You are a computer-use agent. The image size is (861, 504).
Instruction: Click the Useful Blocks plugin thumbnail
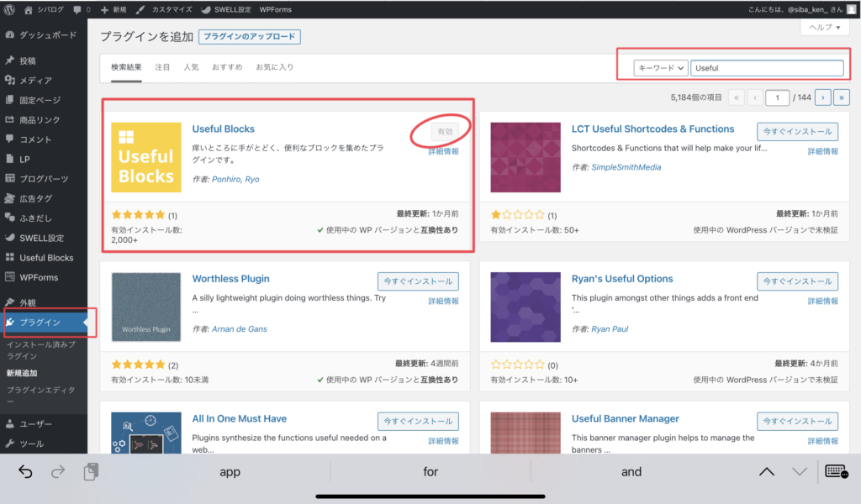(145, 157)
